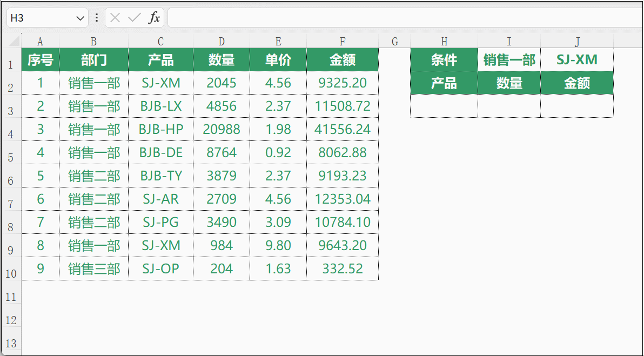Click quantity cell 4856

[x=222, y=106]
